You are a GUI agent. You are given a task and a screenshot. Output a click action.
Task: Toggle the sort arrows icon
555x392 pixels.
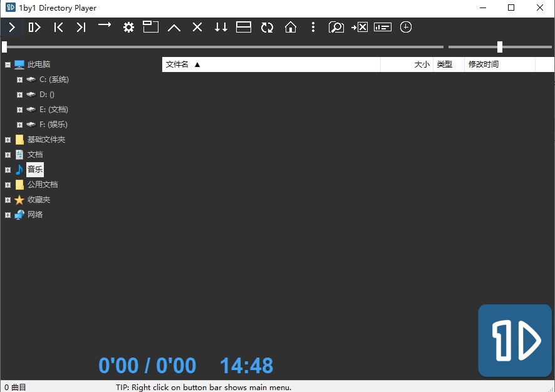point(221,28)
